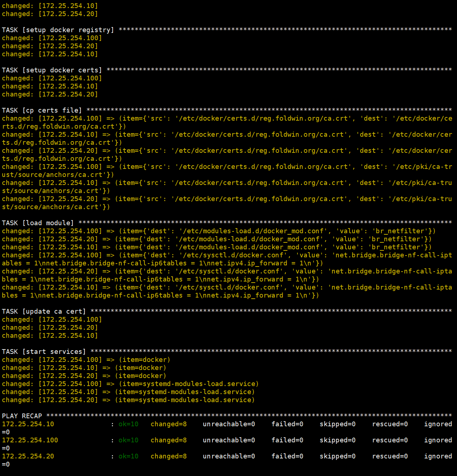Select '(item=systemd-modules-load.service)' for host 172.25.254.20
Image resolution: width=457 pixels, height=476 pixels.
pyautogui.click(x=185, y=400)
